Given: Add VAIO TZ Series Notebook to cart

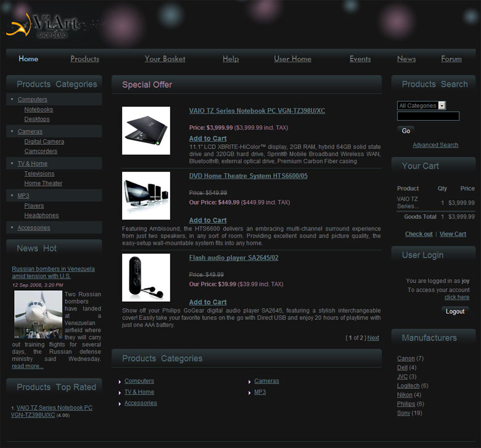Looking at the screenshot, I should [208, 139].
